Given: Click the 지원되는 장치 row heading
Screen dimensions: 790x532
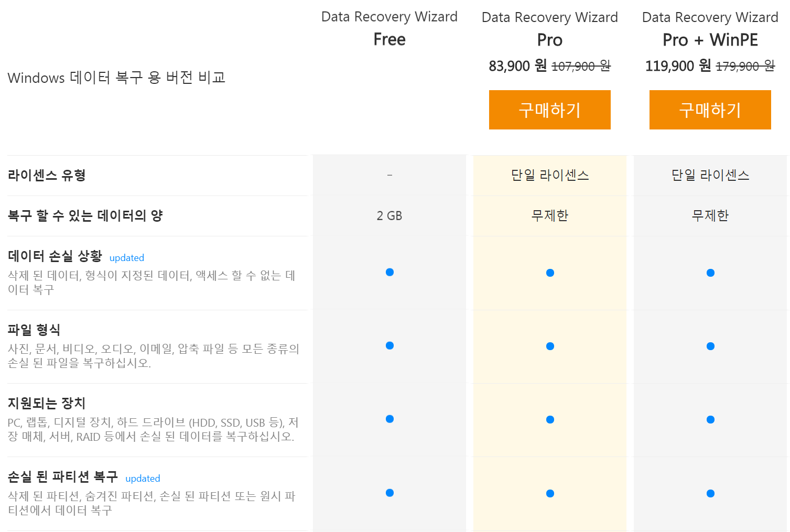Looking at the screenshot, I should pyautogui.click(x=47, y=403).
